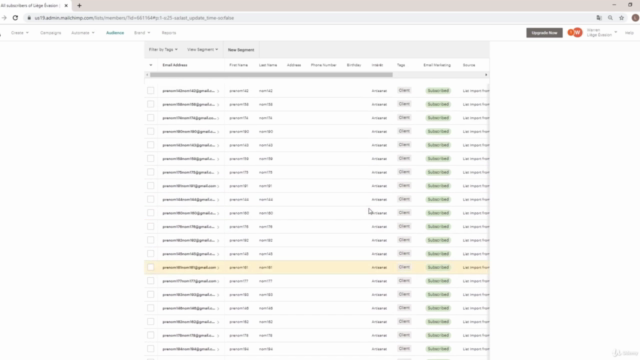Open the Liège Évasion account dropdown
This screenshot has height=360, width=640.
tap(602, 33)
